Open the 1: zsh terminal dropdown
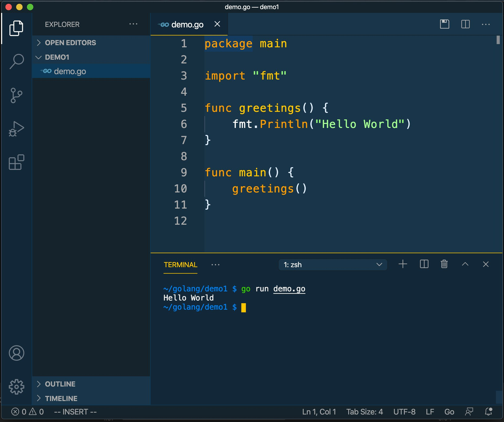The height and width of the screenshot is (422, 504). (333, 265)
